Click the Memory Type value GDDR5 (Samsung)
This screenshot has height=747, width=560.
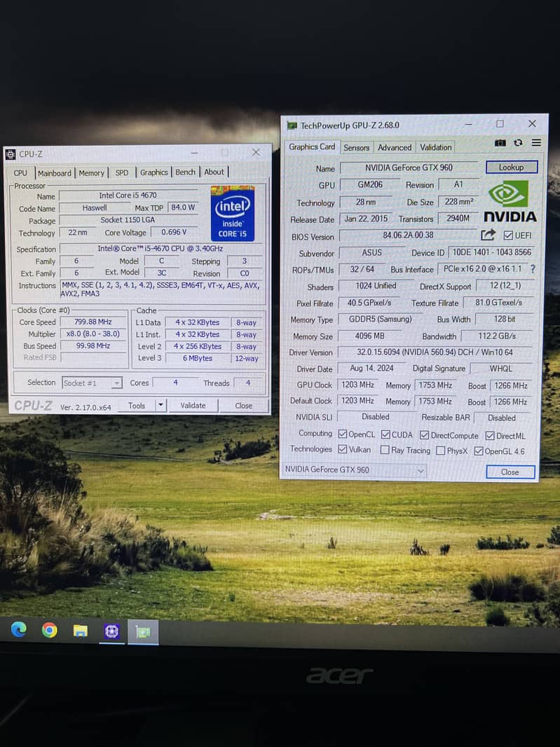pos(380,319)
